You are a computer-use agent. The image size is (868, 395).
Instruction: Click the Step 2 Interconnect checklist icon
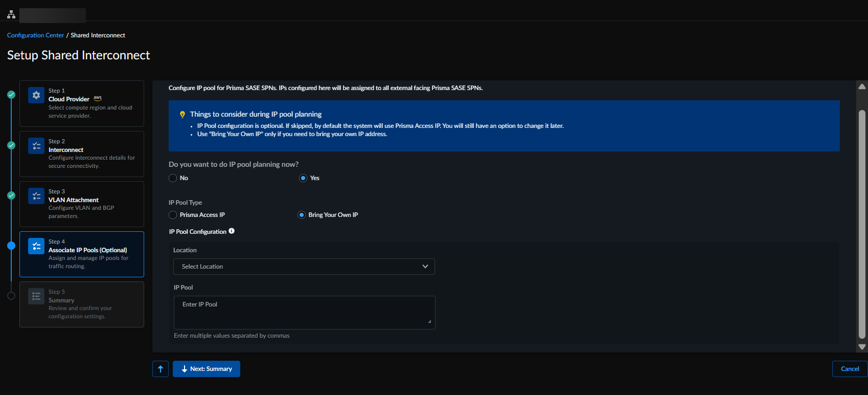[36, 146]
